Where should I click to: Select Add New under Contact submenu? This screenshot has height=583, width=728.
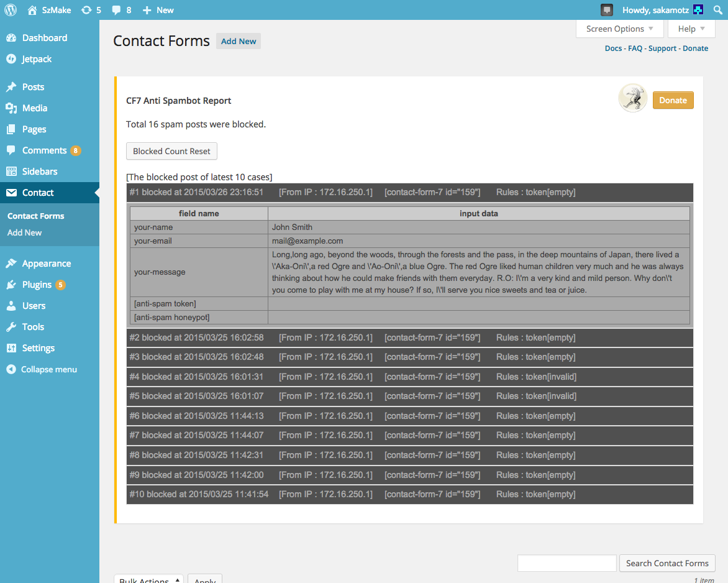tap(25, 232)
